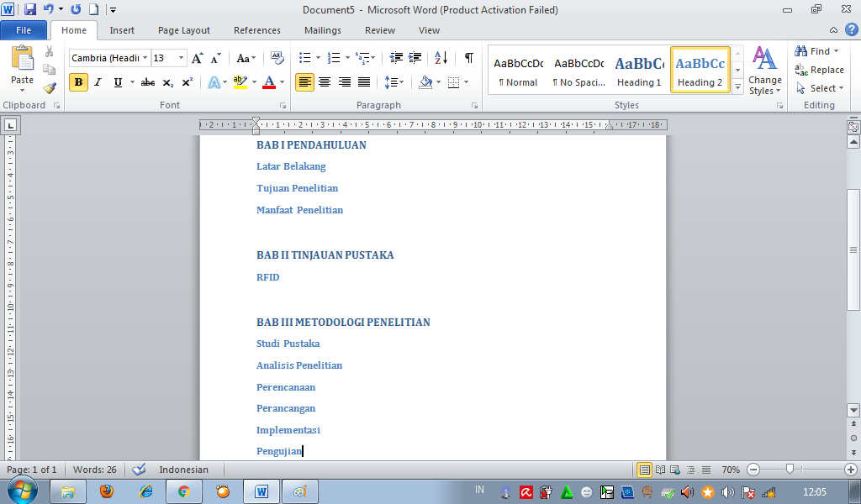Justify the paragraph text
This screenshot has height=504, width=861.
click(x=364, y=80)
